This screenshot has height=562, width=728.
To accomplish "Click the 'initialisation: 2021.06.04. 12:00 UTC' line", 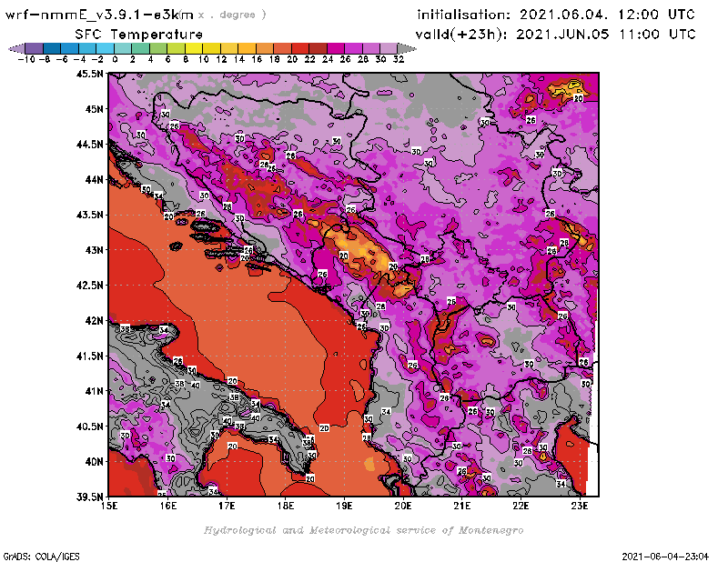I will tap(556, 15).
